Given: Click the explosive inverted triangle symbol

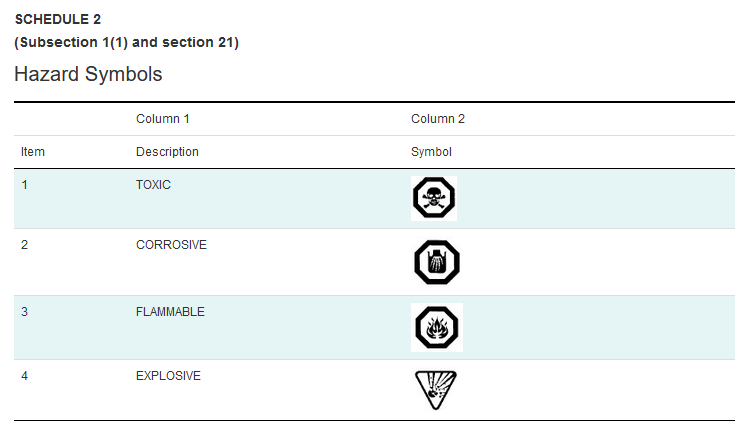Looking at the screenshot, I should pyautogui.click(x=435, y=390).
